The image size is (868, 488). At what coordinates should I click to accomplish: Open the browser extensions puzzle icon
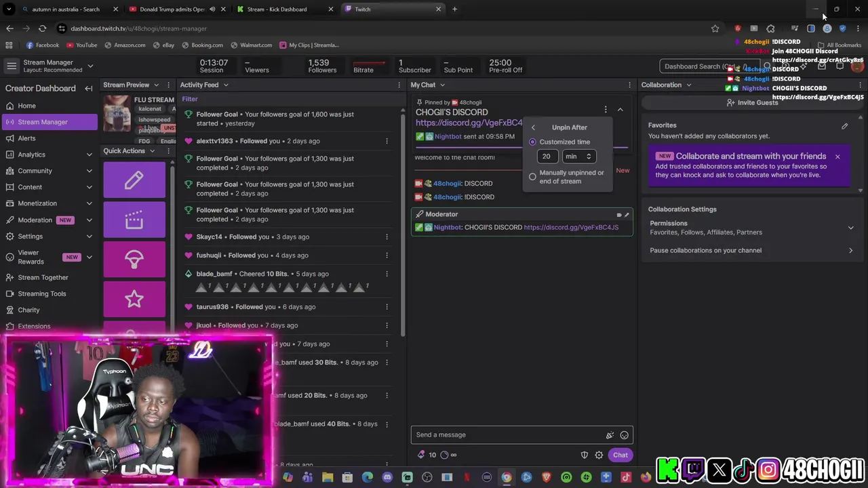770,28
